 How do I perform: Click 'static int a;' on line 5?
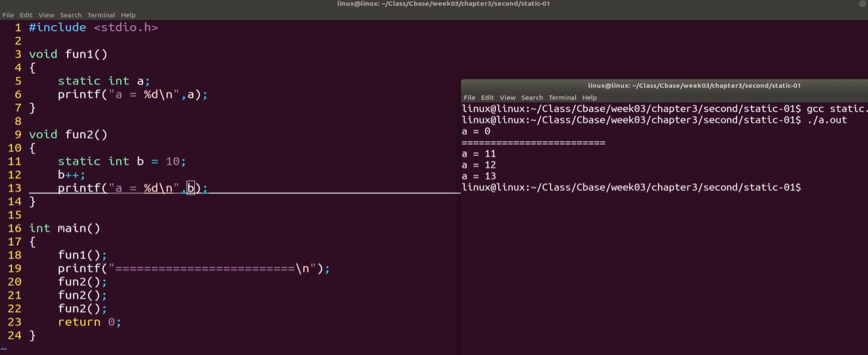coord(104,81)
